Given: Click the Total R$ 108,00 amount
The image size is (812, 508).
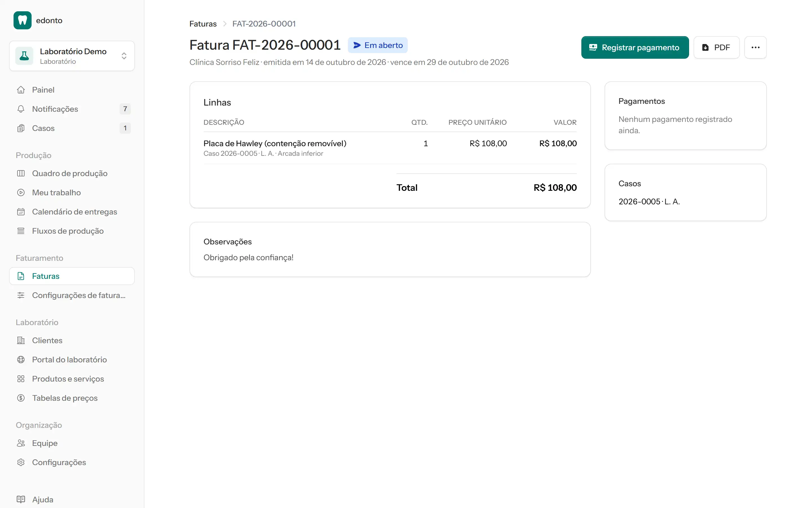Looking at the screenshot, I should [x=555, y=187].
